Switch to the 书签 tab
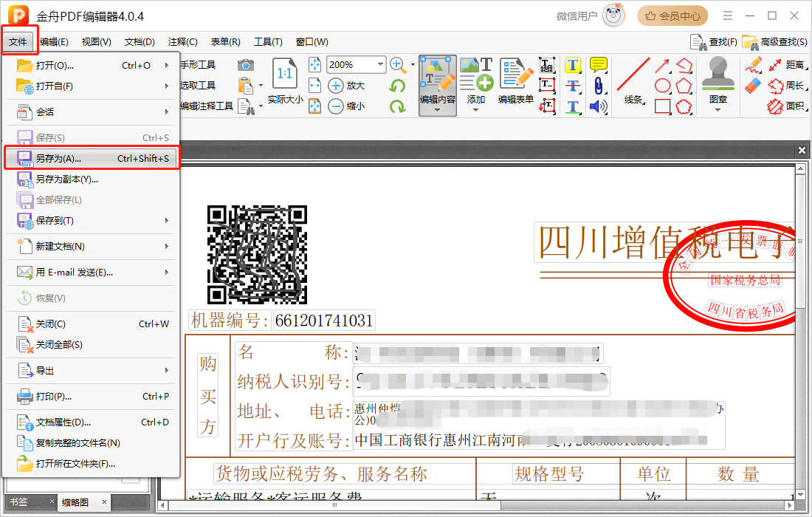 point(18,502)
